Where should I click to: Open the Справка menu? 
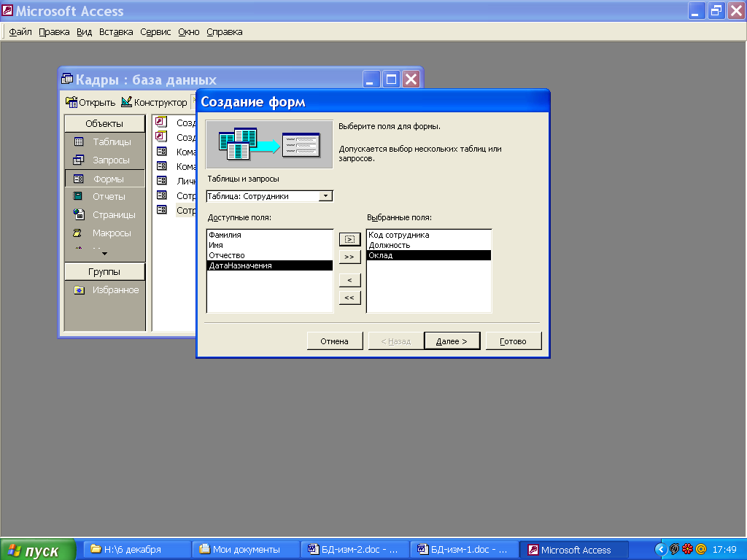coord(225,32)
